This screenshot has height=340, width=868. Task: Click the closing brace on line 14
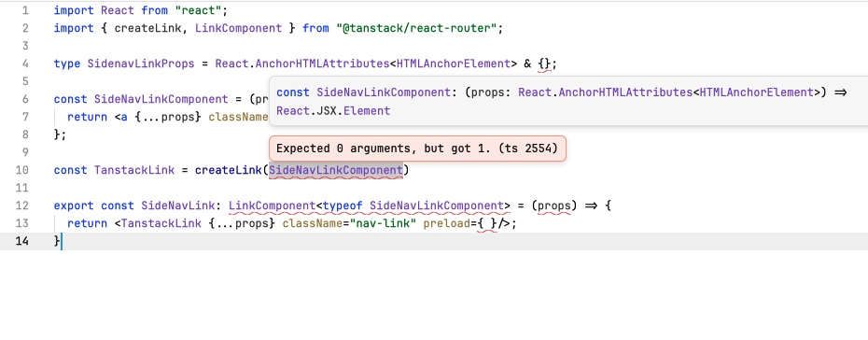click(56, 241)
